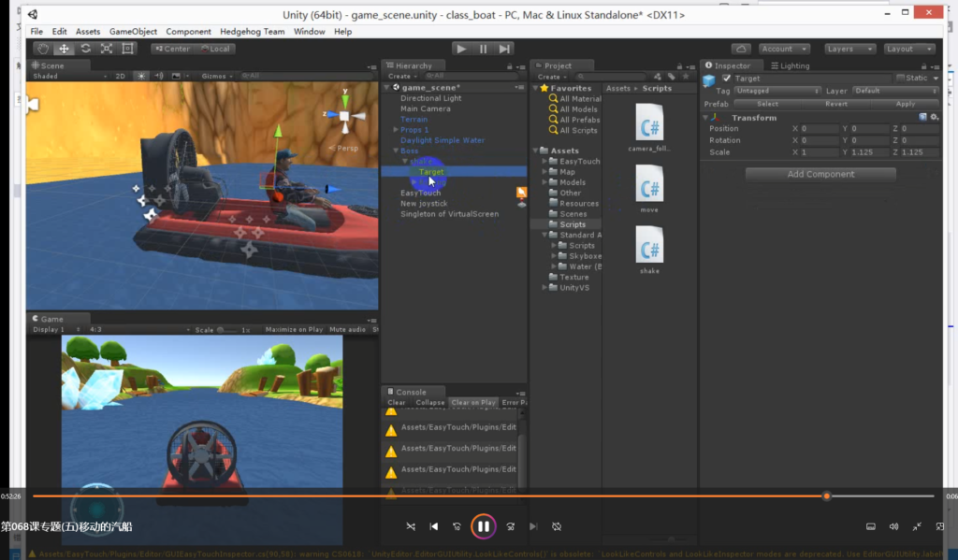Open the Transform component gear menu
958x560 pixels.
tap(935, 117)
